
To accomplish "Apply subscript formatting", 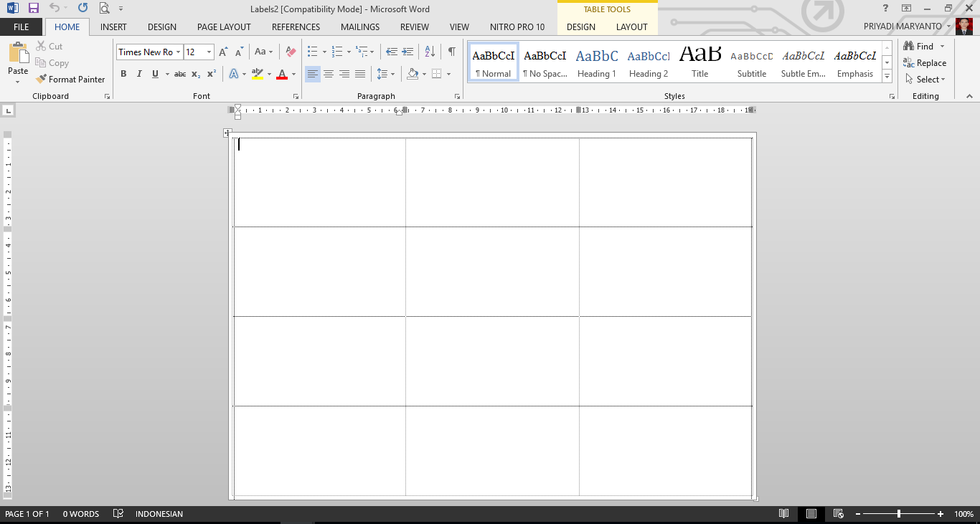I will (x=194, y=73).
